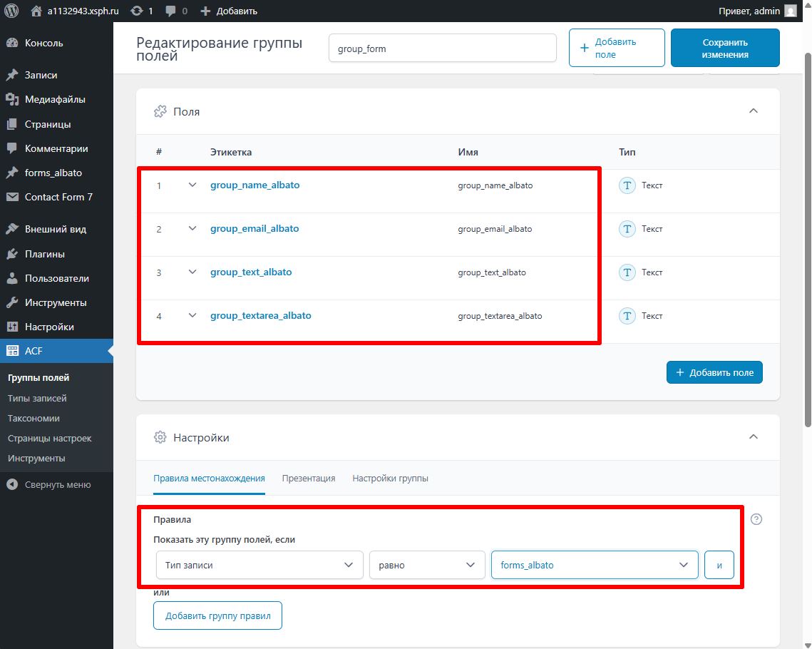812x649 pixels.
Task: Open the comments bubble icon in admin bar
Action: pos(171,11)
